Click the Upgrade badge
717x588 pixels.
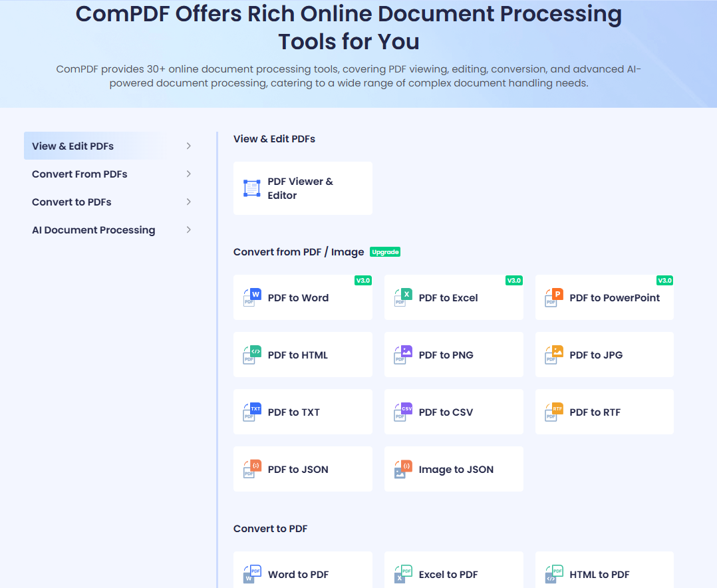tap(384, 252)
